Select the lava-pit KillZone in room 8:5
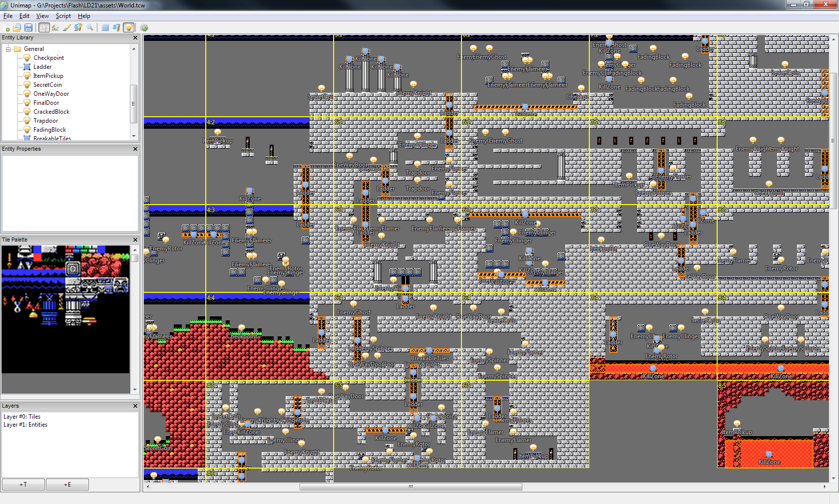This screenshot has height=504, width=839. point(769,454)
